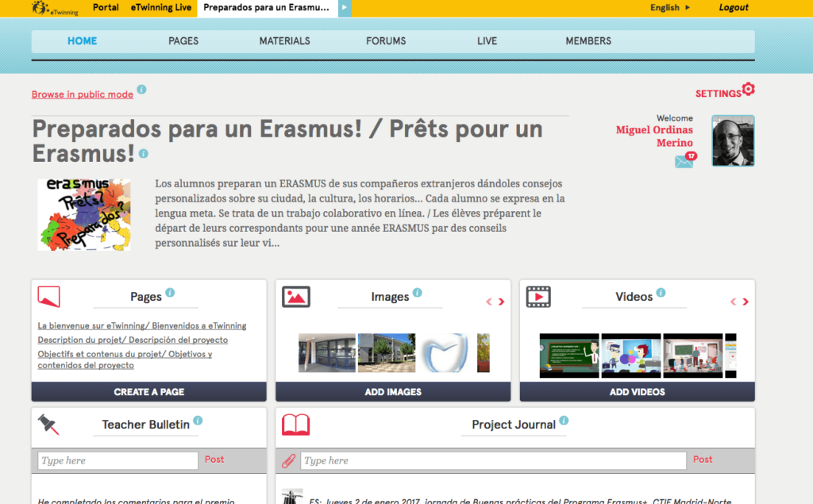Click the CREATE A PAGE button
813x504 pixels.
pos(148,392)
